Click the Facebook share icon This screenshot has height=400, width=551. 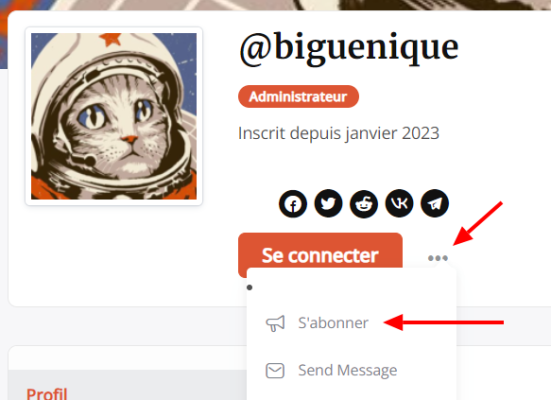[293, 204]
